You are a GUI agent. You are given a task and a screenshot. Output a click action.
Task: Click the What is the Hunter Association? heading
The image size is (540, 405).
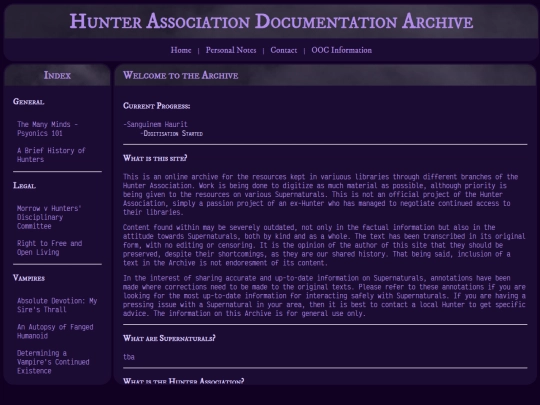click(x=184, y=381)
